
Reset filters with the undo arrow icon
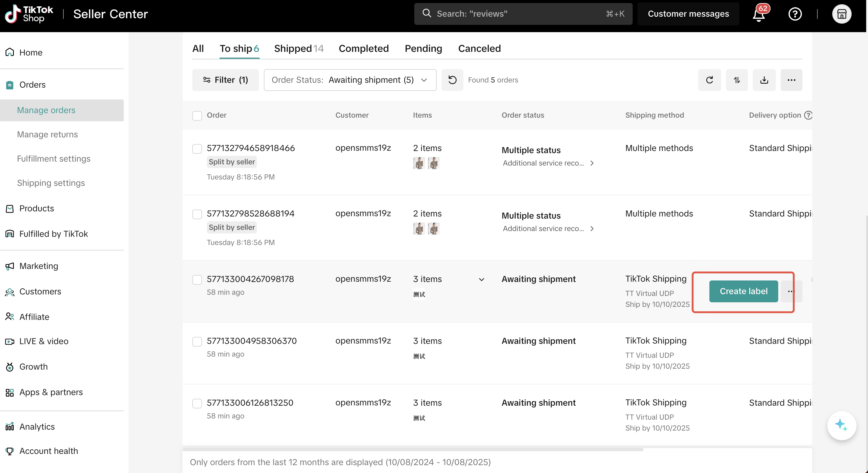pyautogui.click(x=452, y=80)
